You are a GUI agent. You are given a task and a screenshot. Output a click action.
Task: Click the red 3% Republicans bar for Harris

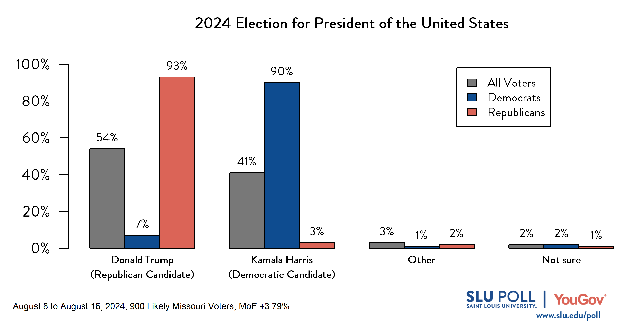pos(317,245)
